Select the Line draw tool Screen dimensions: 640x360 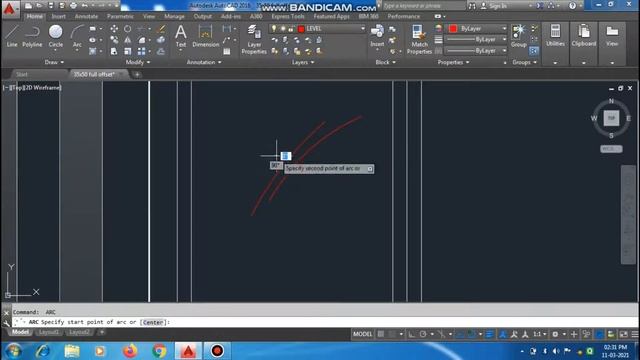click(11, 36)
